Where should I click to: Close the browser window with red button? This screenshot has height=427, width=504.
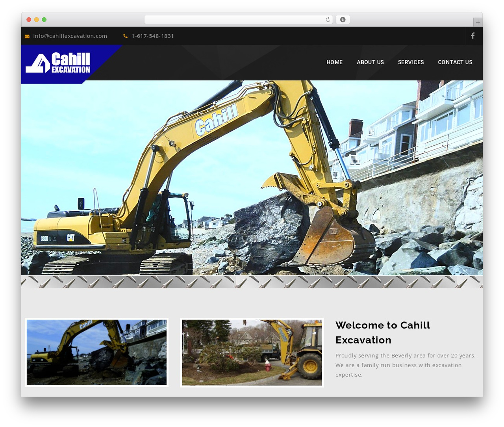(x=29, y=20)
